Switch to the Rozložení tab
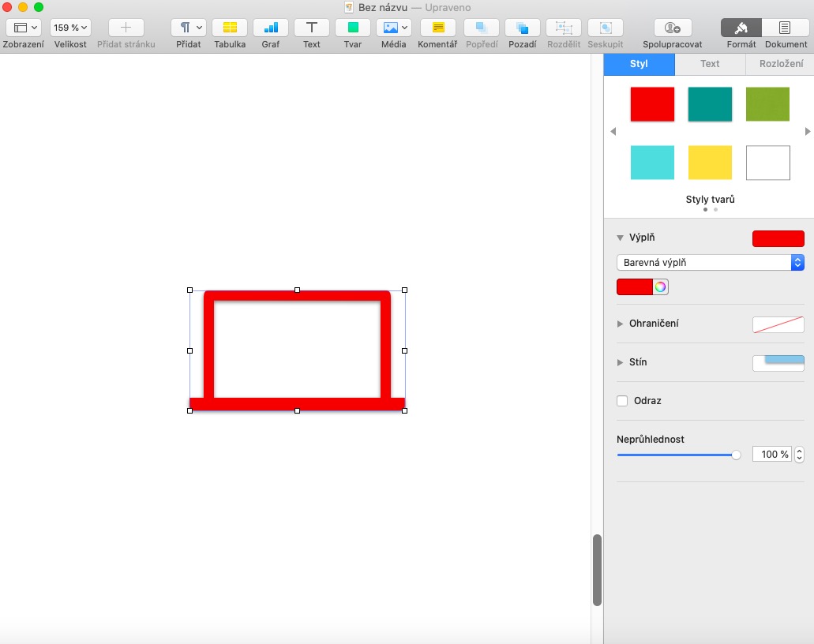The image size is (814, 644). coord(780,64)
